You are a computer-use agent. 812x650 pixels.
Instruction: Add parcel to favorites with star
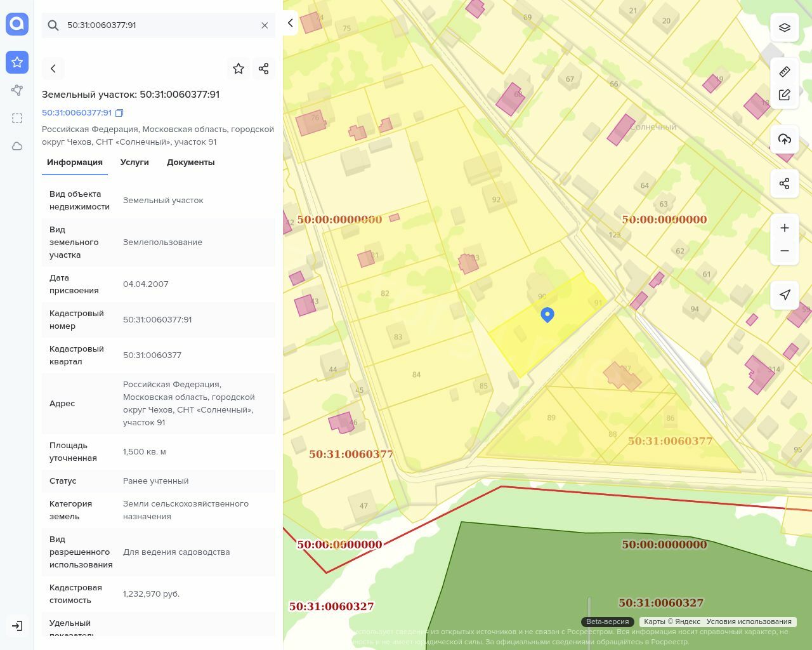click(239, 69)
